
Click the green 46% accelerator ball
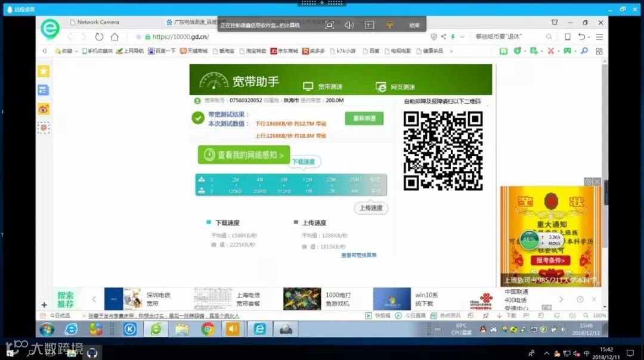click(529, 240)
